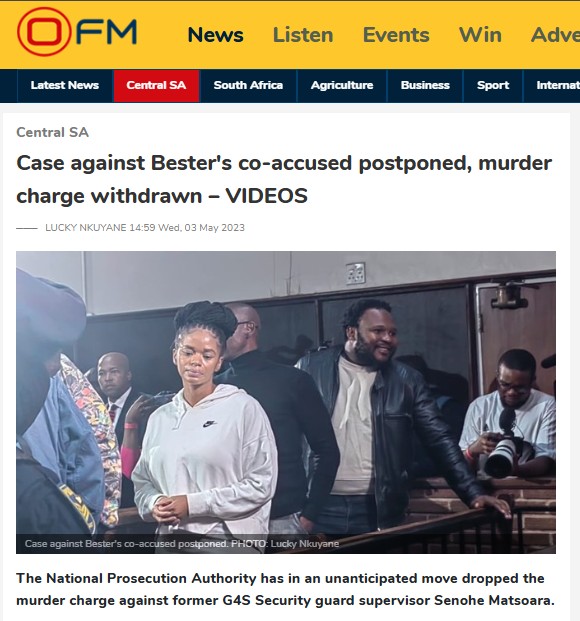Open the Business news tab
The width and height of the screenshot is (580, 621).
click(425, 86)
